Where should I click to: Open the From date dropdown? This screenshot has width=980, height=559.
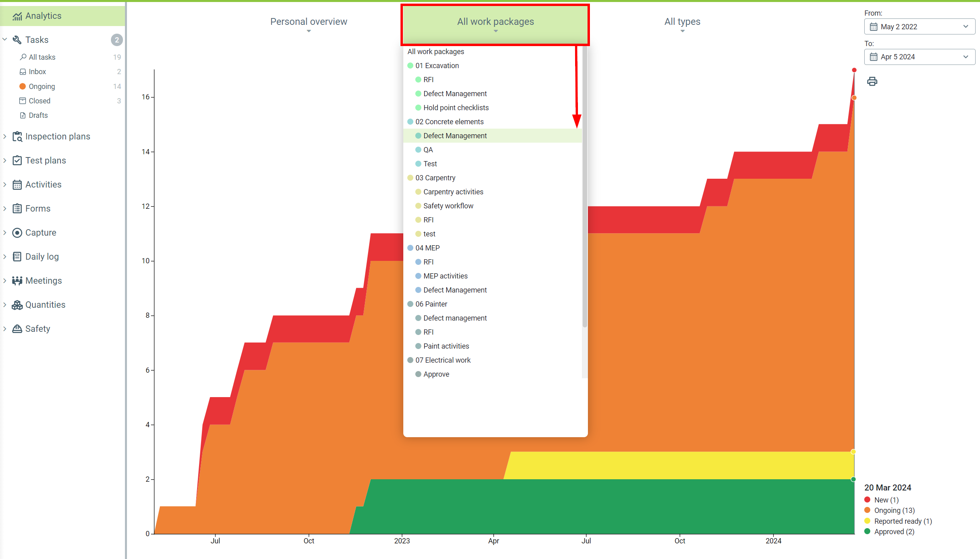click(x=919, y=27)
